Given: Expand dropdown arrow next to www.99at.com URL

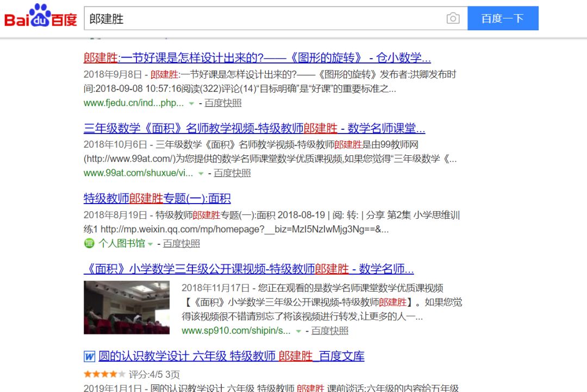Looking at the screenshot, I should click(x=201, y=174).
